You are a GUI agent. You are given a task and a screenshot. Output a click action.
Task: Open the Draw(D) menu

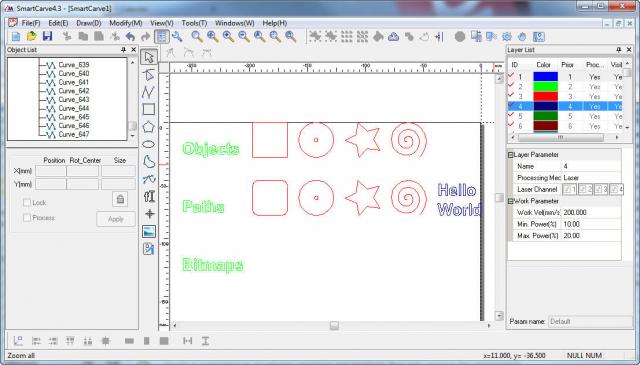coord(89,23)
